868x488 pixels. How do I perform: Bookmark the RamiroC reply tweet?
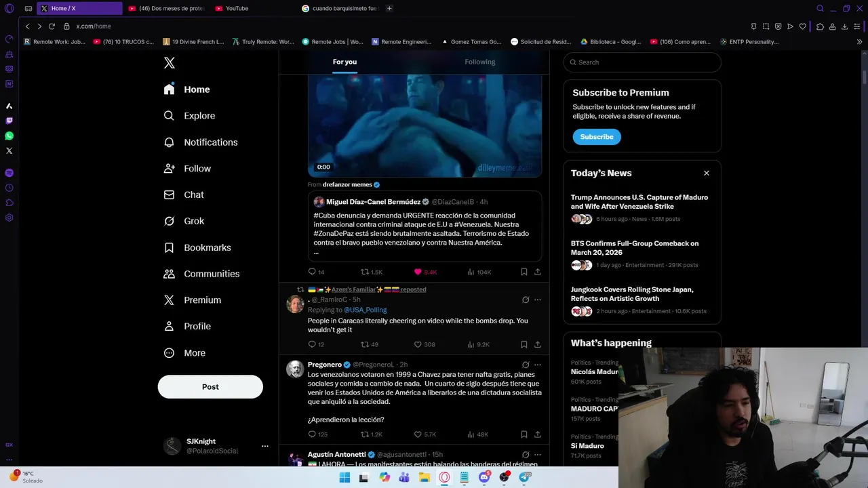524,344
